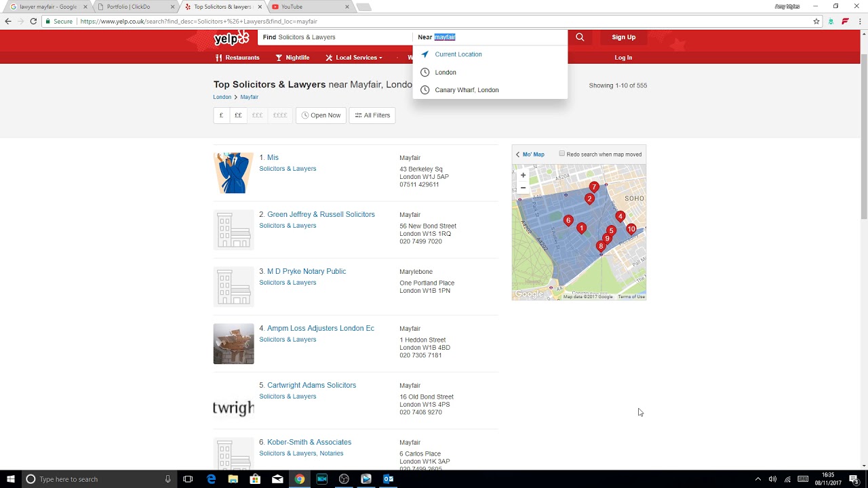Screen dimensions: 868x488
Task: Open M D Pryke Notary Public listing
Action: [307, 271]
